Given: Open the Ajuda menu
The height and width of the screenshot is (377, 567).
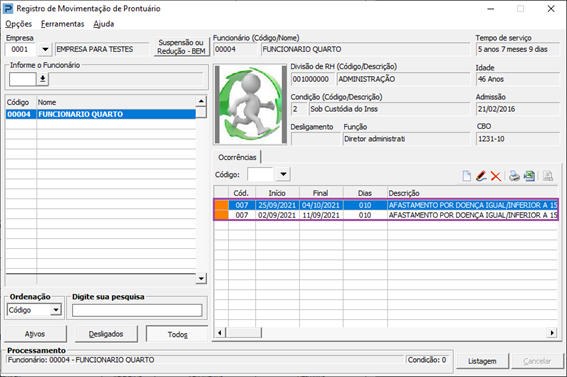Looking at the screenshot, I should [104, 24].
